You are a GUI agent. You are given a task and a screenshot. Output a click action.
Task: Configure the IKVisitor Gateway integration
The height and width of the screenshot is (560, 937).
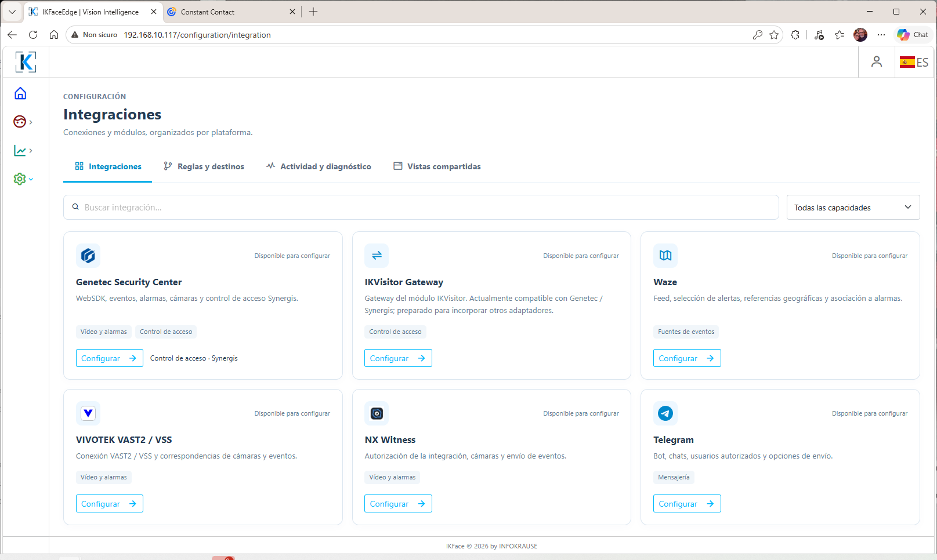pos(398,358)
